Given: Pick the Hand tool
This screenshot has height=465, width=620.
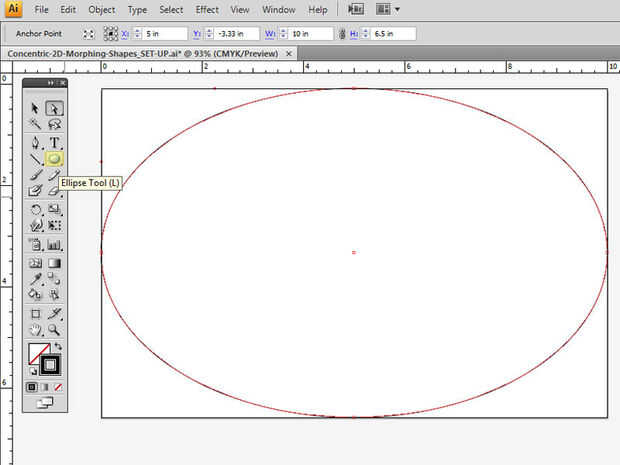Looking at the screenshot, I should click(36, 329).
